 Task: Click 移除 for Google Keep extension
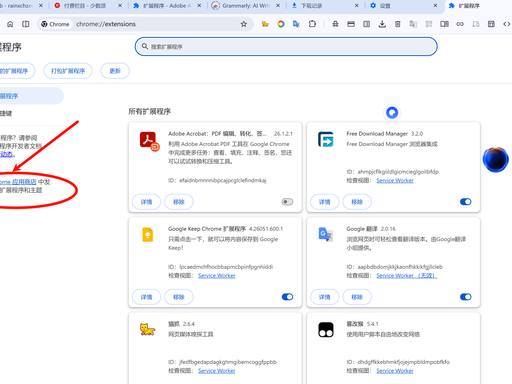(179, 297)
